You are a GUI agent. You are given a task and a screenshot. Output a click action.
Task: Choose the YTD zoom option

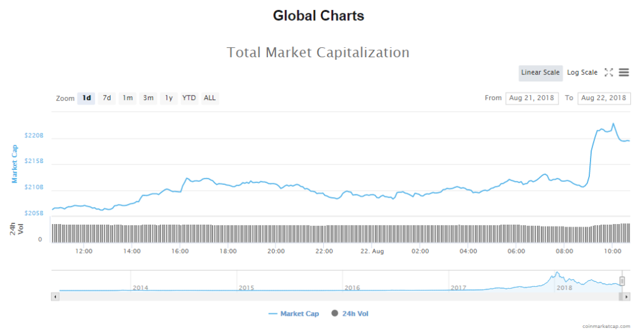(189, 98)
